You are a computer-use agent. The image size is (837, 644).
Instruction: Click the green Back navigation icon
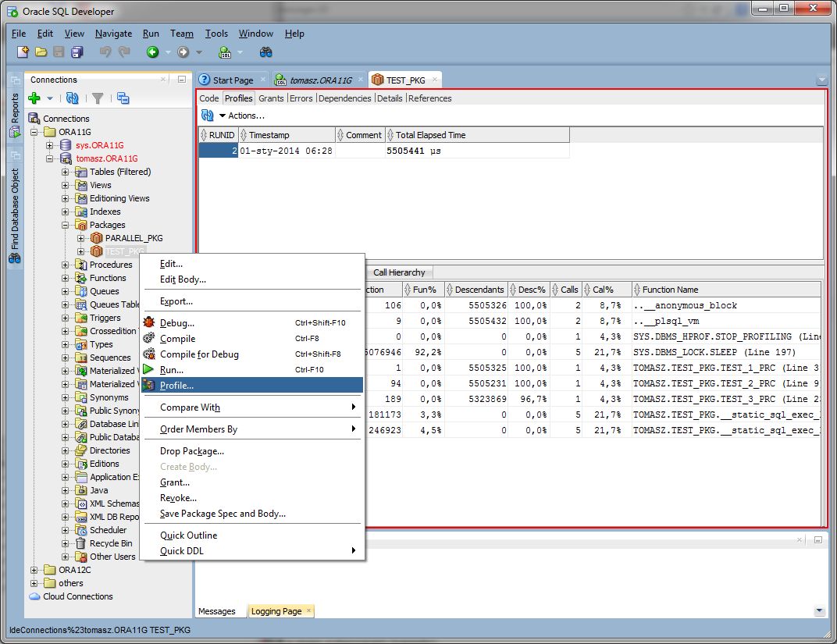click(x=153, y=52)
